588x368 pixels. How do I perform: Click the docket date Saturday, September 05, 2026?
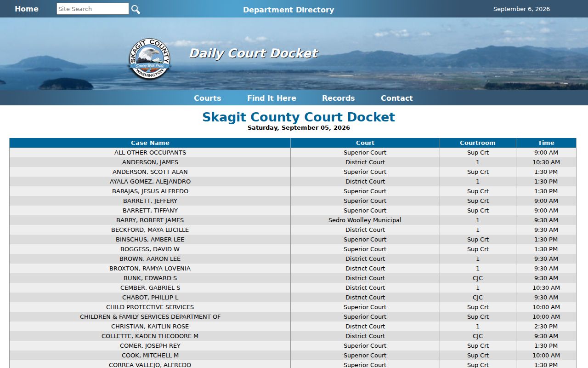(x=299, y=128)
